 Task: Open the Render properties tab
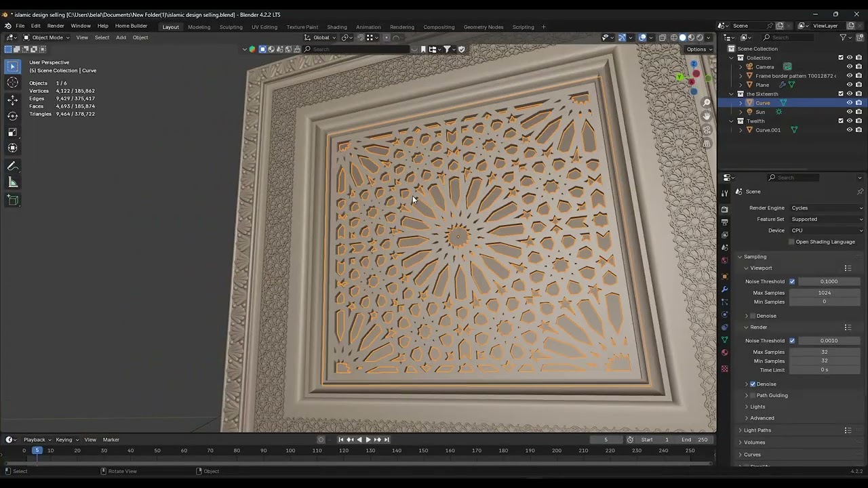pyautogui.click(x=724, y=209)
